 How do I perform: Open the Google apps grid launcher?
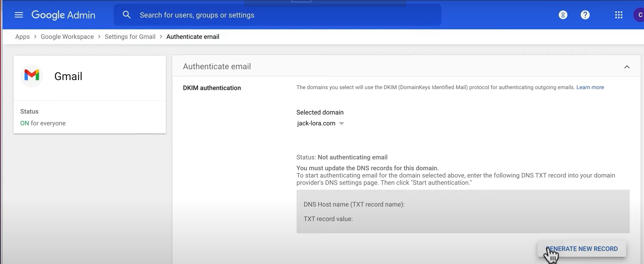click(x=619, y=15)
